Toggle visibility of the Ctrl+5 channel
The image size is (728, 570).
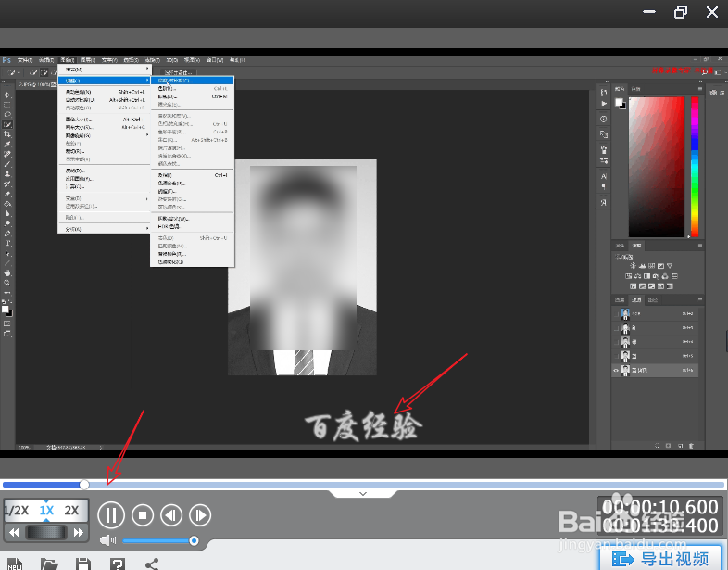coord(616,356)
